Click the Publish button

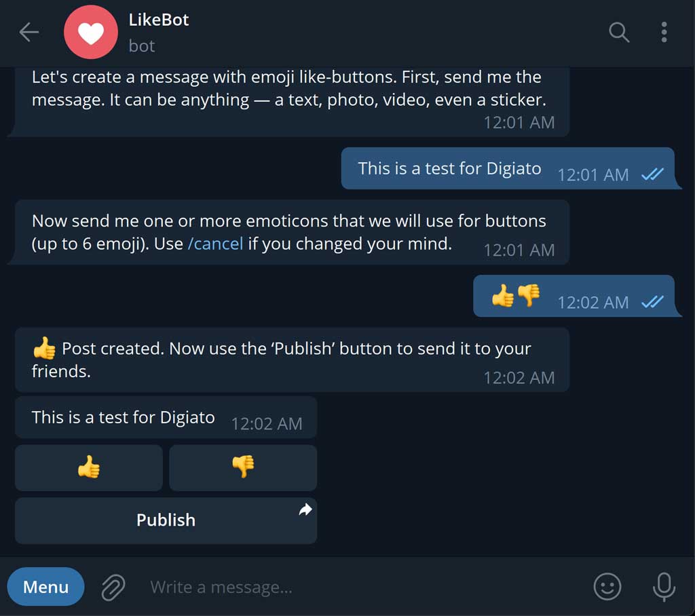tap(166, 520)
